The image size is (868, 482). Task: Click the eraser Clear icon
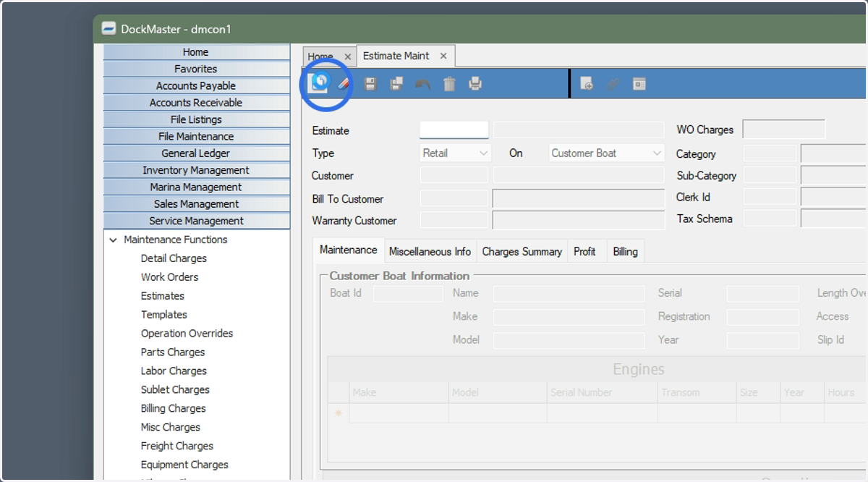(x=344, y=84)
